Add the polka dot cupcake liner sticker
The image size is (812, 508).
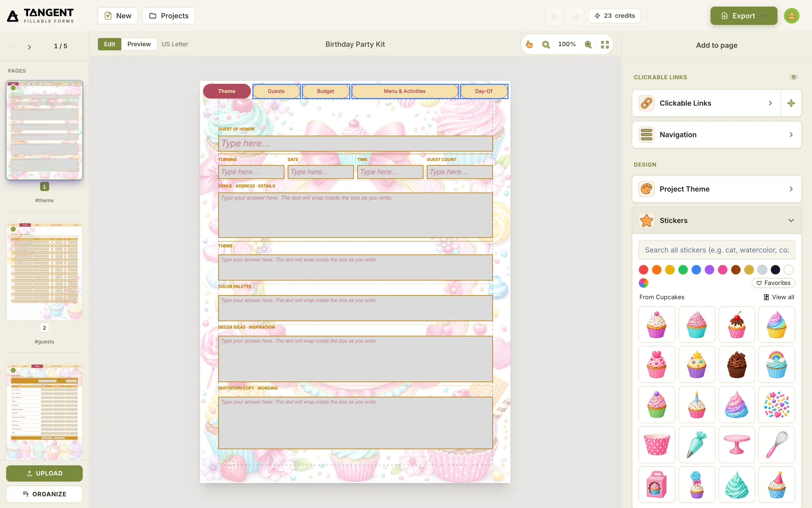click(657, 445)
